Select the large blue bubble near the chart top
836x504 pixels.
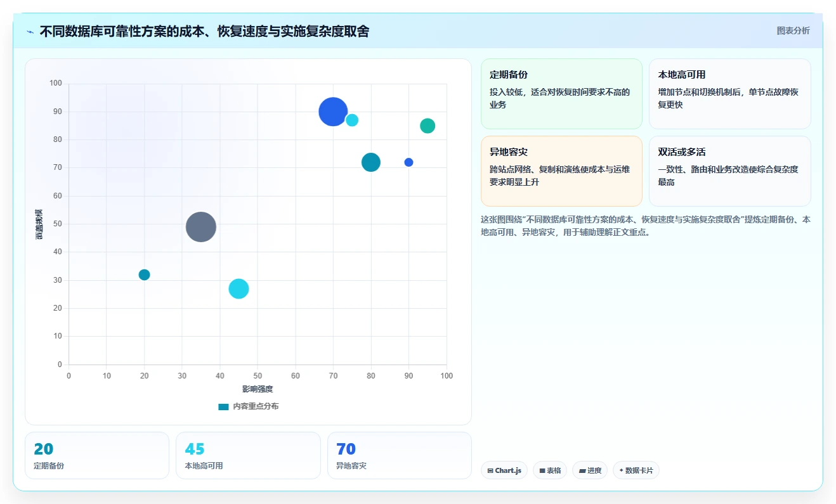point(333,112)
